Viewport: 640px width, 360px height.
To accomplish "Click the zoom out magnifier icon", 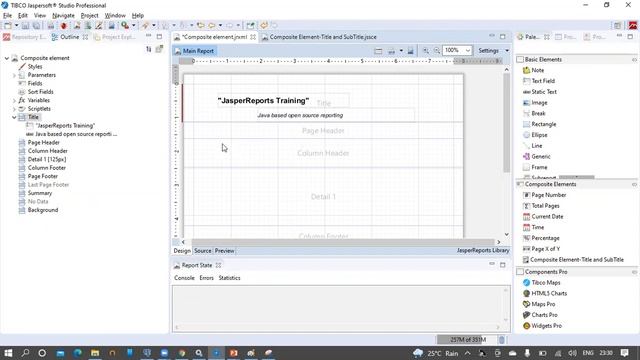I will click(x=437, y=51).
